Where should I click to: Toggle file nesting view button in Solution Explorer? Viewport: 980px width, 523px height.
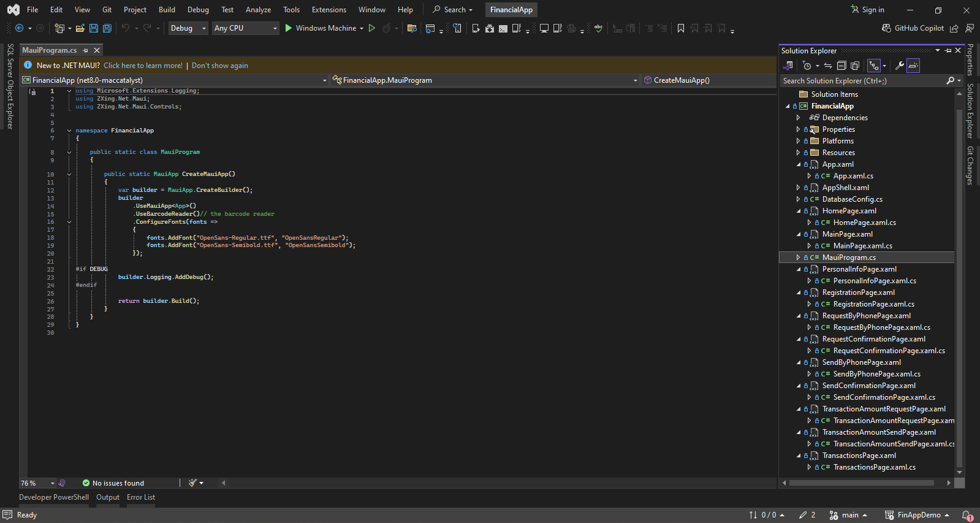tap(874, 66)
